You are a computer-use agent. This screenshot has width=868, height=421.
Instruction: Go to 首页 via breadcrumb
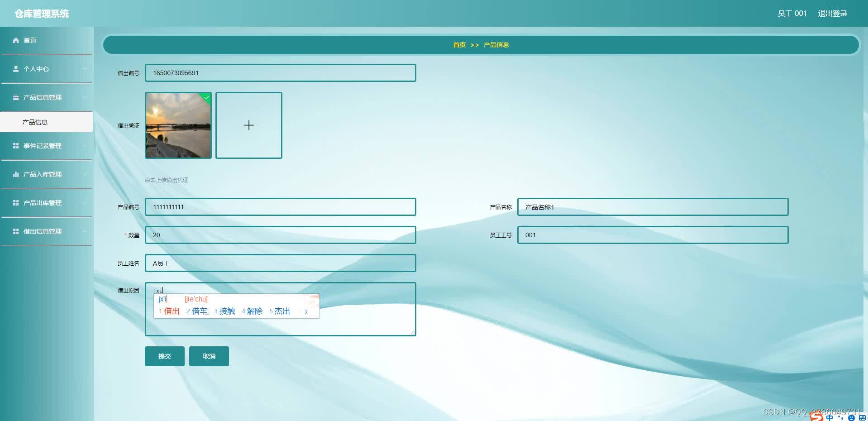459,45
